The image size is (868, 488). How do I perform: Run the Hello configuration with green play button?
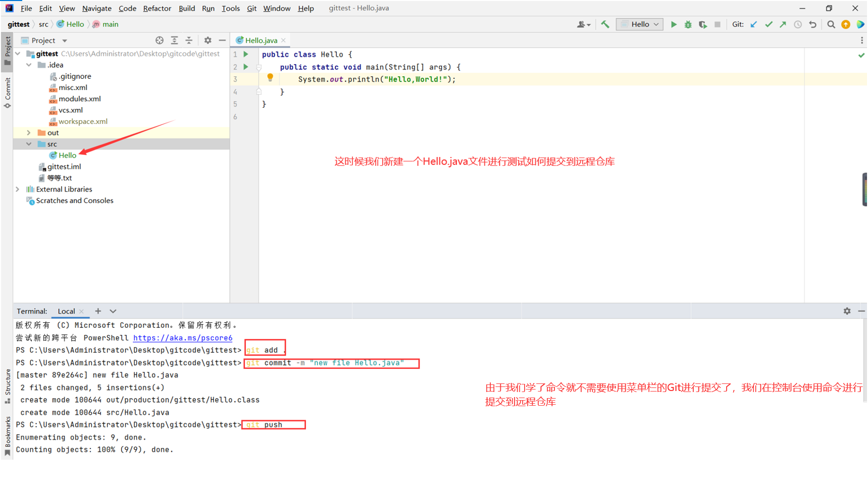pyautogui.click(x=673, y=24)
